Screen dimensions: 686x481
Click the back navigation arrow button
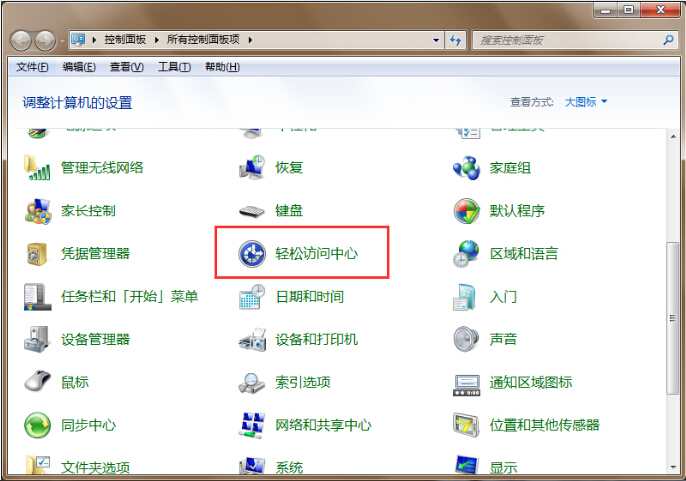pos(22,40)
